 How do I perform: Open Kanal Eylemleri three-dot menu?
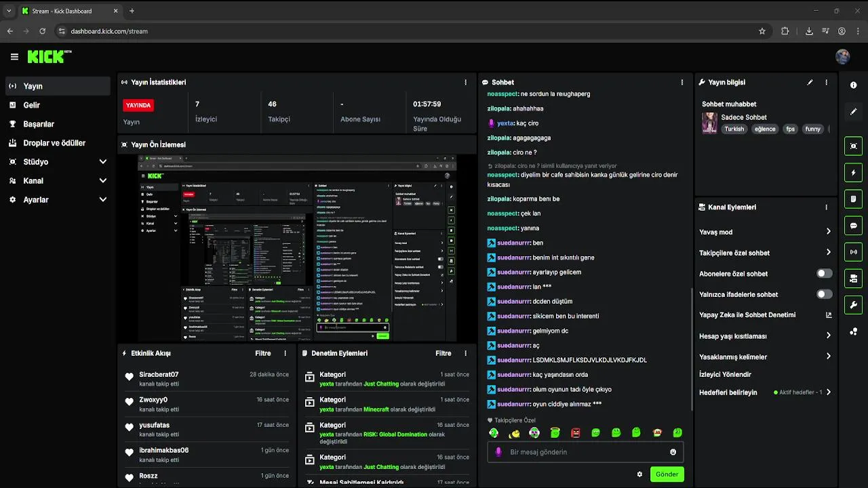click(826, 207)
